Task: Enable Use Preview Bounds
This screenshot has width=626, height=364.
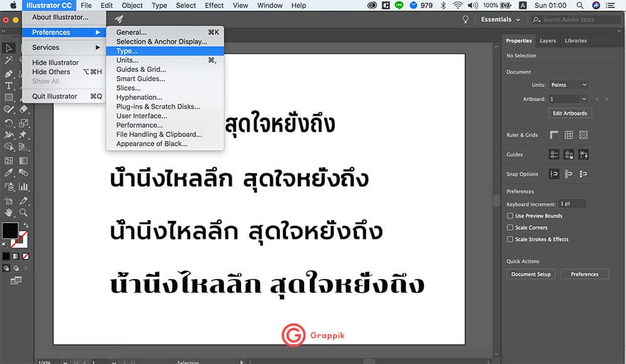Action: (x=510, y=216)
